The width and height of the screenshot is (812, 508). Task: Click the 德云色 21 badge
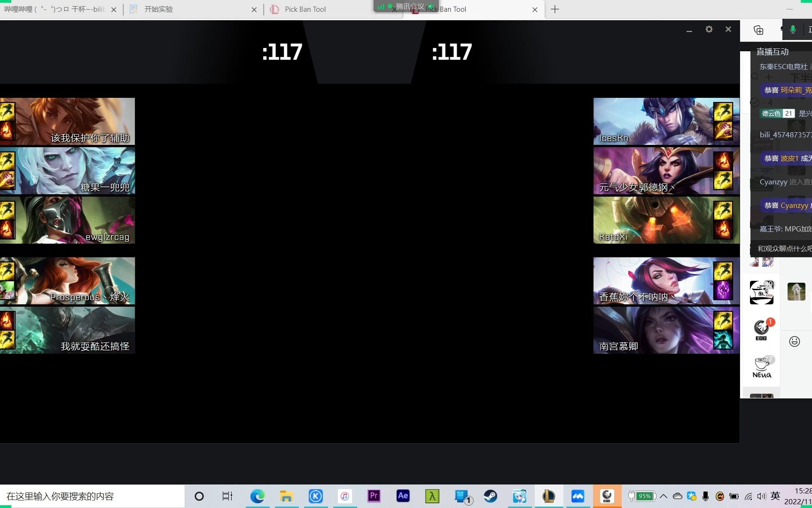[778, 113]
